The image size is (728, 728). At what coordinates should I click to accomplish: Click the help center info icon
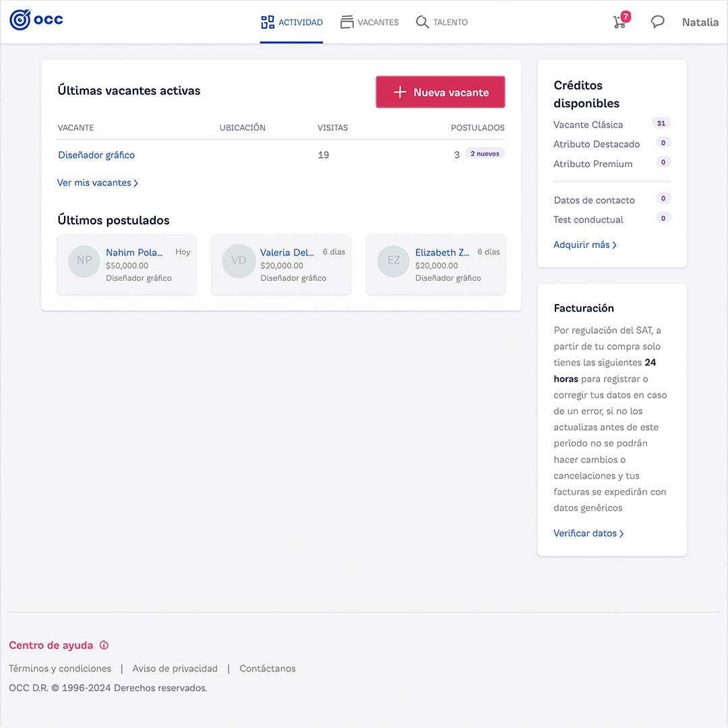pyautogui.click(x=104, y=645)
